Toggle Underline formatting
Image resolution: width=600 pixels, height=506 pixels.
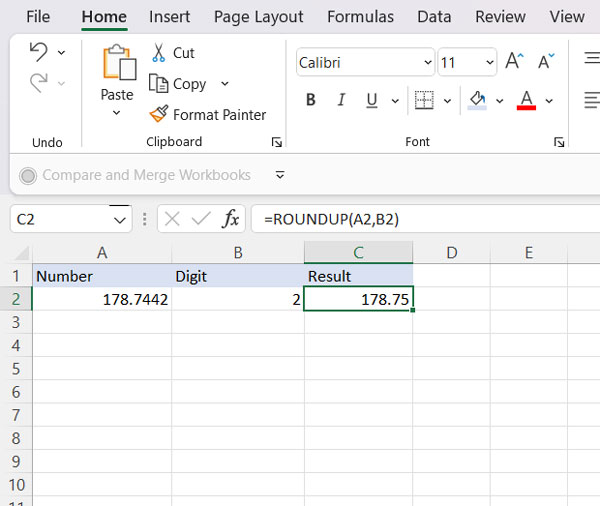pyautogui.click(x=372, y=100)
